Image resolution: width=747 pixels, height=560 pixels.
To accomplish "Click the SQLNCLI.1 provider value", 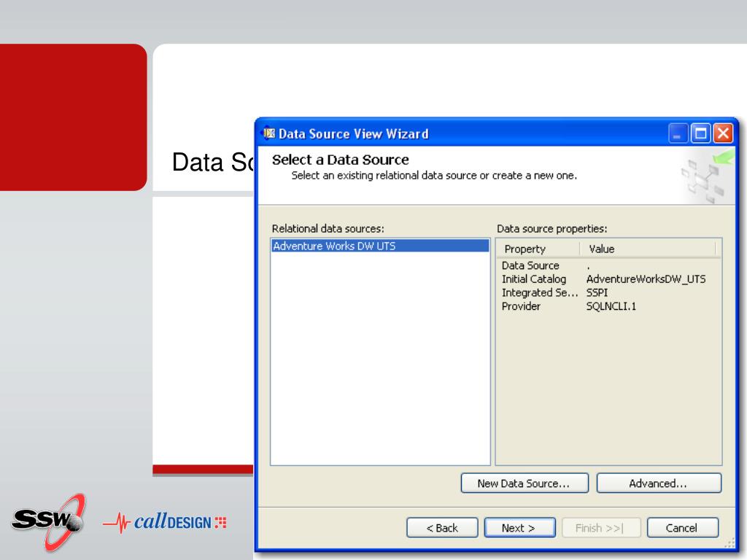I will (611, 306).
